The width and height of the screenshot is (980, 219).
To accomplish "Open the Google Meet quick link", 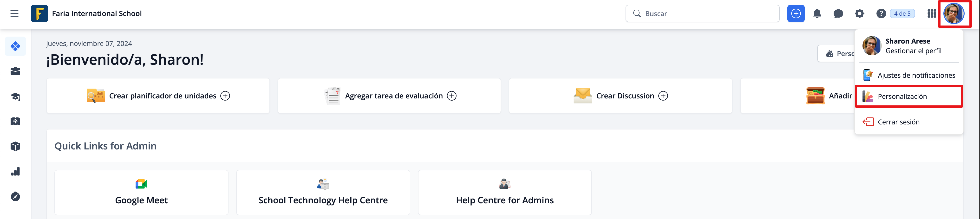I will [x=141, y=192].
